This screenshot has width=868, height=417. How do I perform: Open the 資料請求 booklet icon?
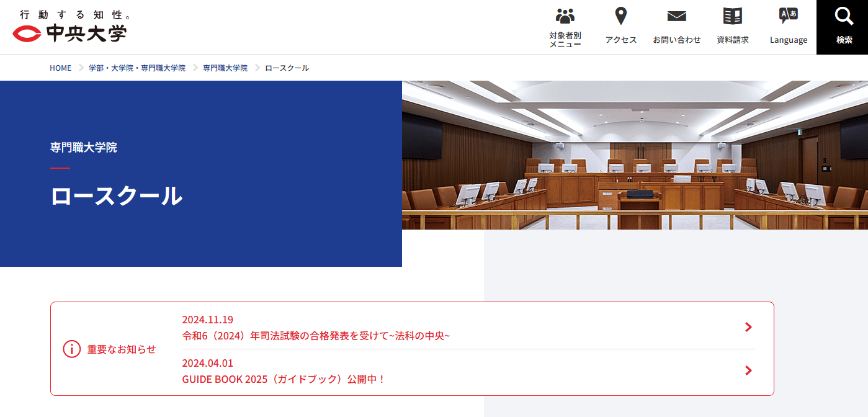[732, 17]
